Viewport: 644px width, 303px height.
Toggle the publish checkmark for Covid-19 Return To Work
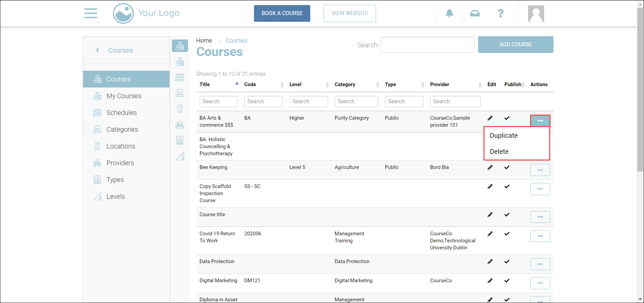pos(507,234)
